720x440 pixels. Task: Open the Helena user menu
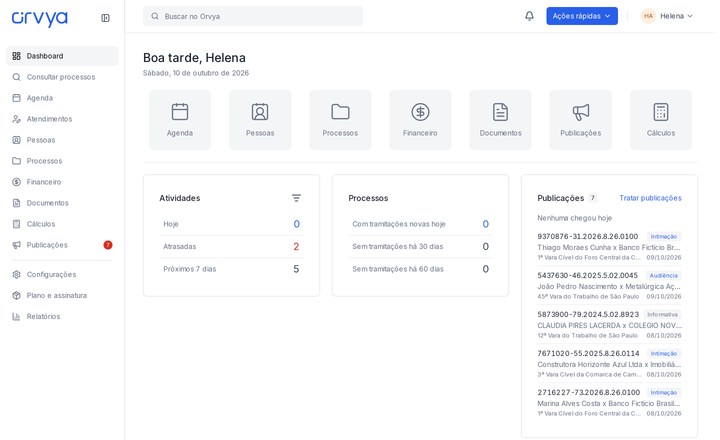pos(667,16)
